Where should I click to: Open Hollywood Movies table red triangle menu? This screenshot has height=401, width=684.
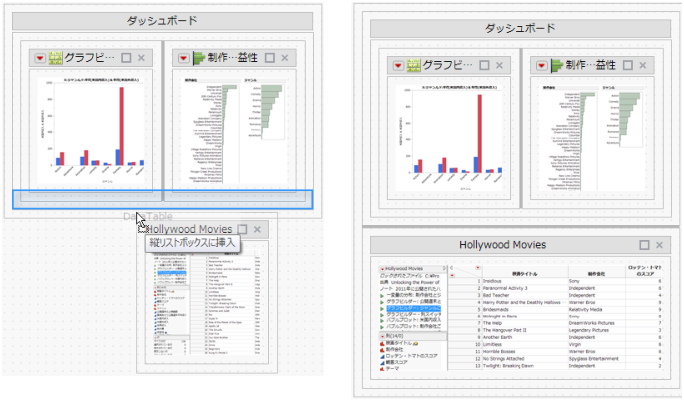(383, 269)
